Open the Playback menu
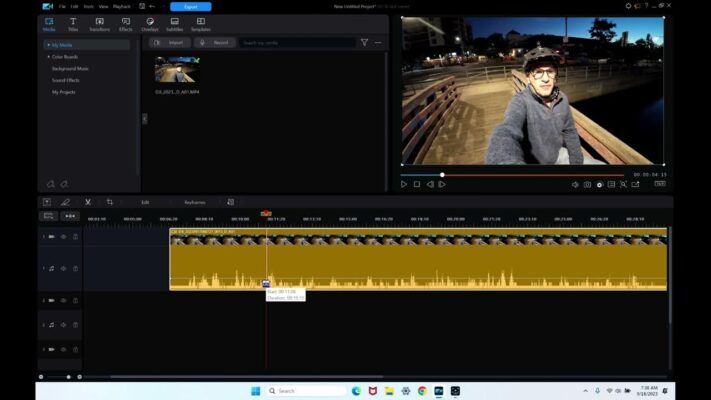 point(122,7)
